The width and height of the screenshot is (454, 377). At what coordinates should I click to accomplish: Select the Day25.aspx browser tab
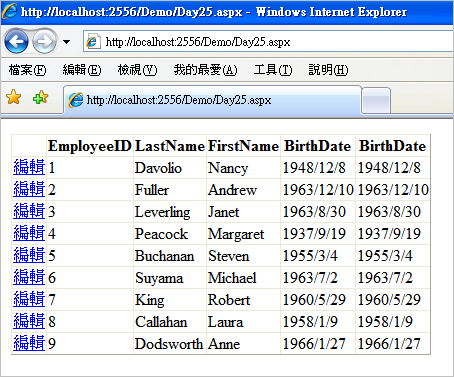212,100
